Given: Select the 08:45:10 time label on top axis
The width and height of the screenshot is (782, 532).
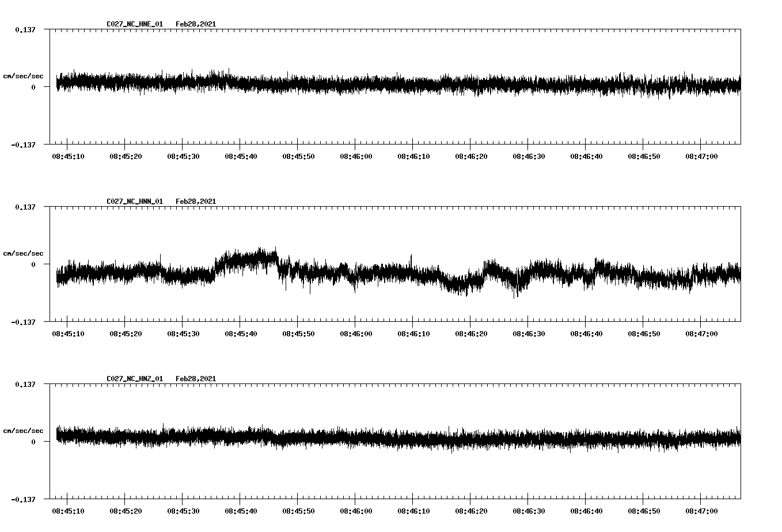Looking at the screenshot, I should 67,155.
